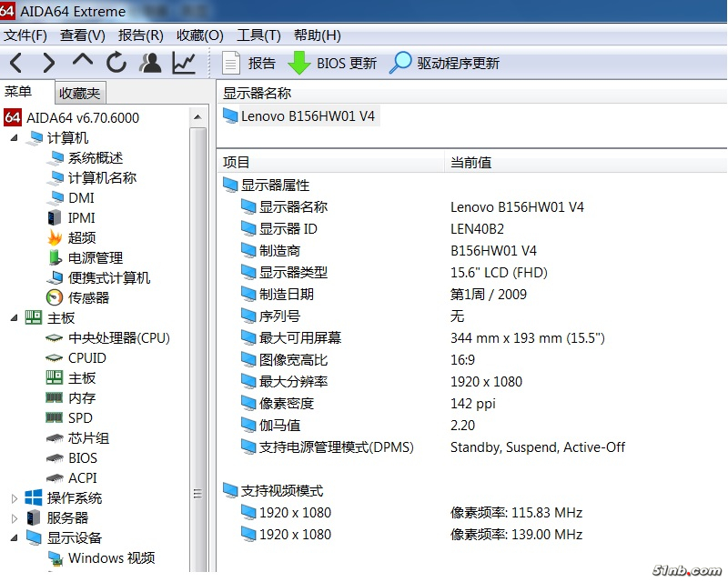Open the 报告(R) menu
This screenshot has width=728, height=582.
[140, 35]
